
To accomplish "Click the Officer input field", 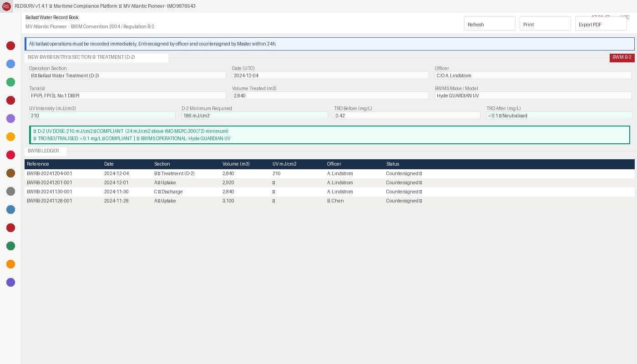I will click(x=533, y=76).
